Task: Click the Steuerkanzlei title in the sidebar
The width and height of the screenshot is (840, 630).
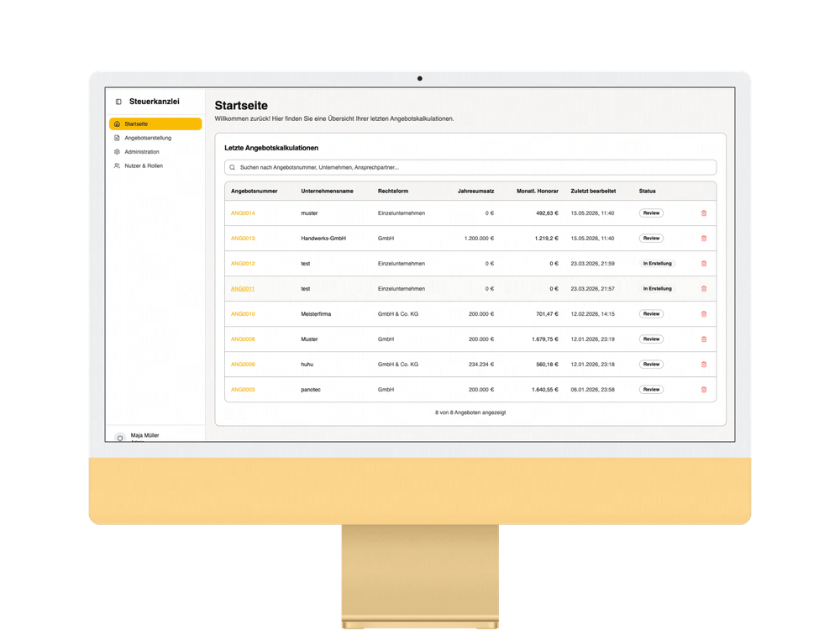Action: pos(155,102)
